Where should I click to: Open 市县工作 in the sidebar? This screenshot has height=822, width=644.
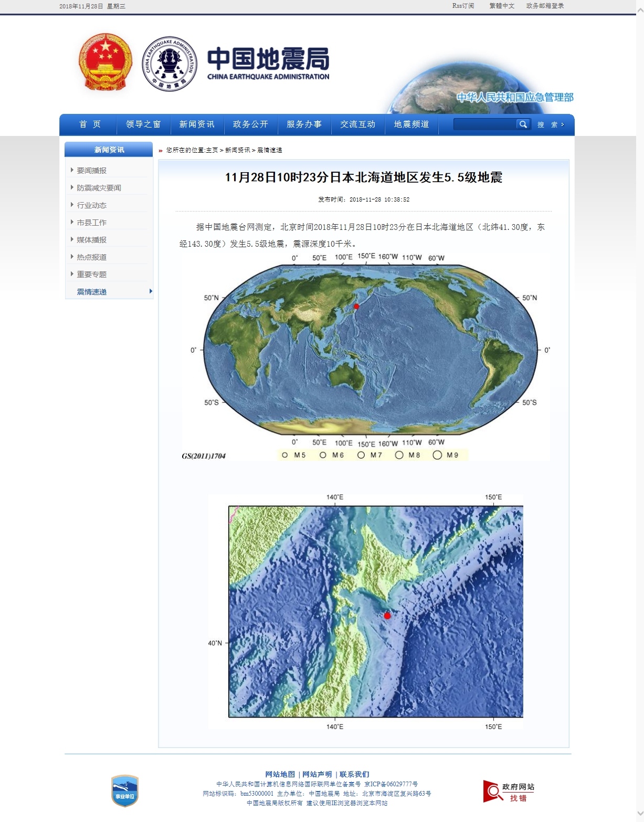[92, 223]
